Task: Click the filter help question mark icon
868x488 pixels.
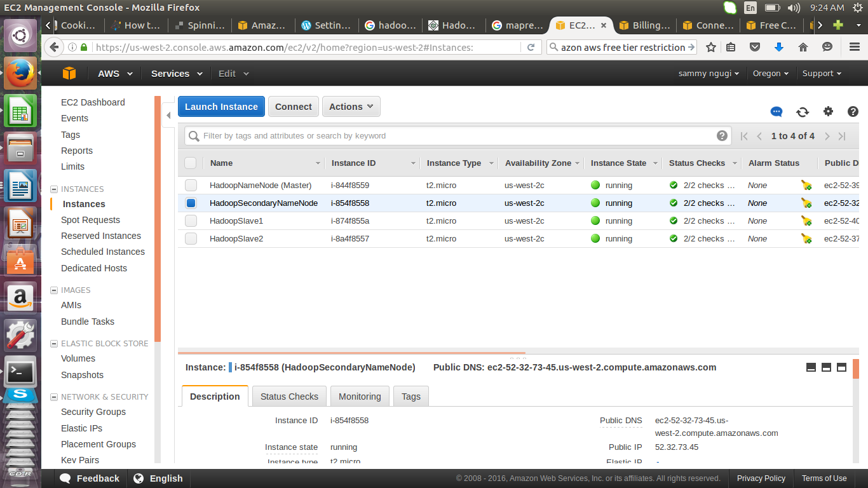Action: [722, 135]
